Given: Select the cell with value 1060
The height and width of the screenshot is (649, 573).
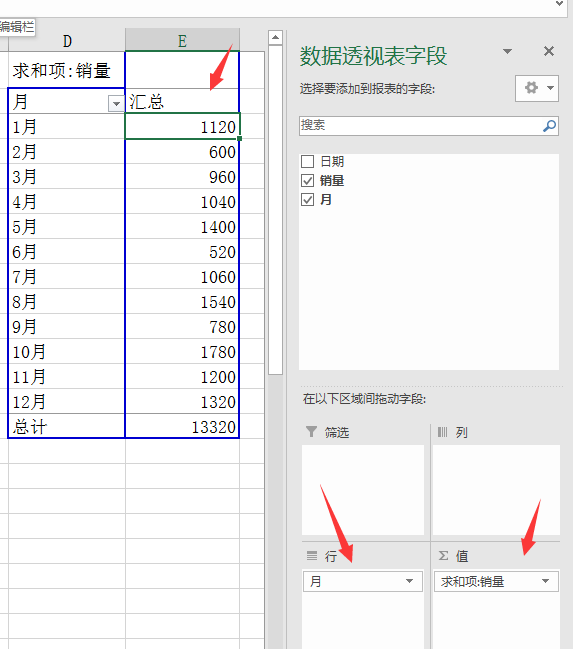Looking at the screenshot, I should tap(182, 276).
